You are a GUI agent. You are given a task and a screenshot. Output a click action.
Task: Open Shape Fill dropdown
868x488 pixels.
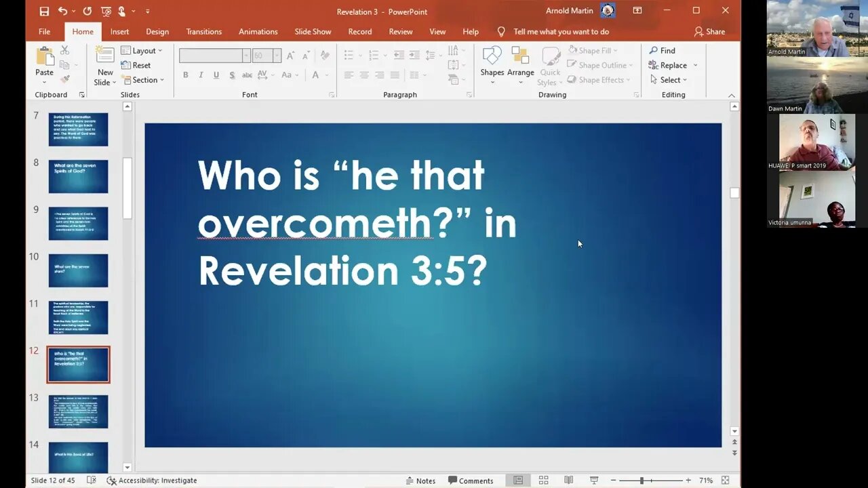[x=593, y=50]
